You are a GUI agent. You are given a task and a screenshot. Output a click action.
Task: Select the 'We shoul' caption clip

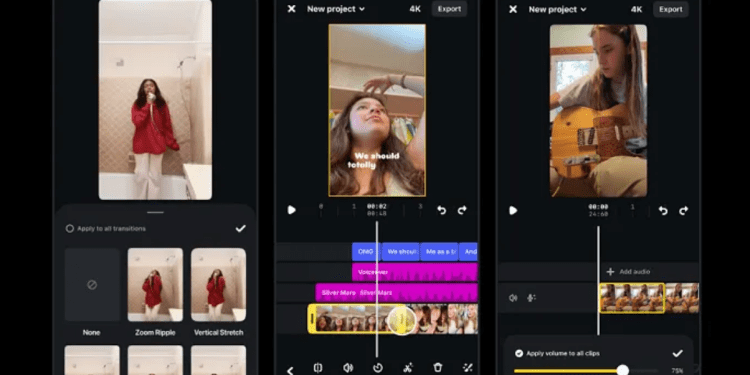coord(400,252)
